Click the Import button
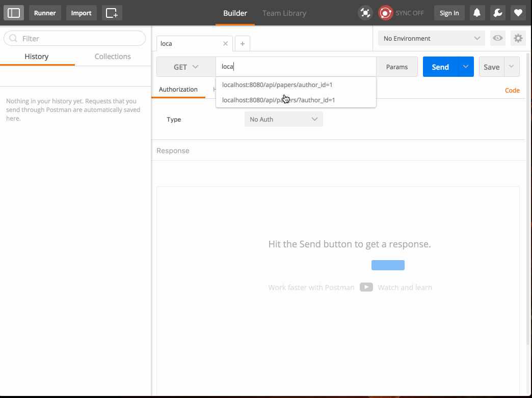This screenshot has height=398, width=532. point(81,13)
